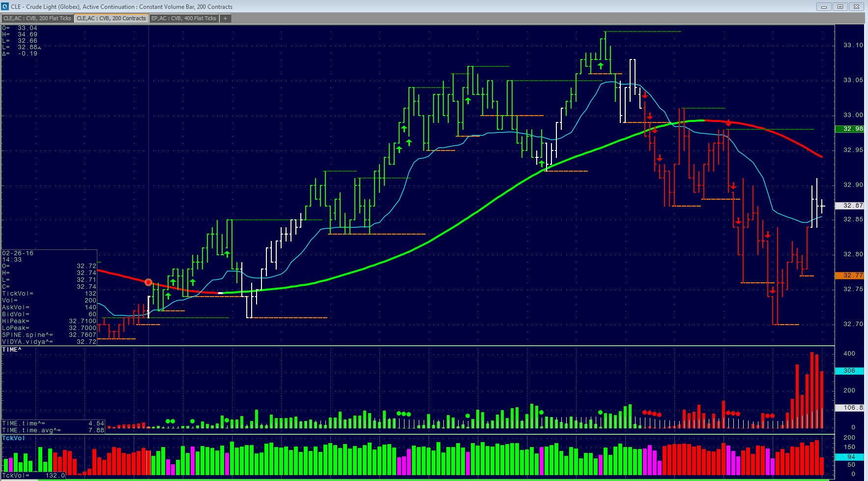This screenshot has width=868, height=481.
Task: Click the TIME.time.avg^= 7.88 readout
Action: coord(53,430)
